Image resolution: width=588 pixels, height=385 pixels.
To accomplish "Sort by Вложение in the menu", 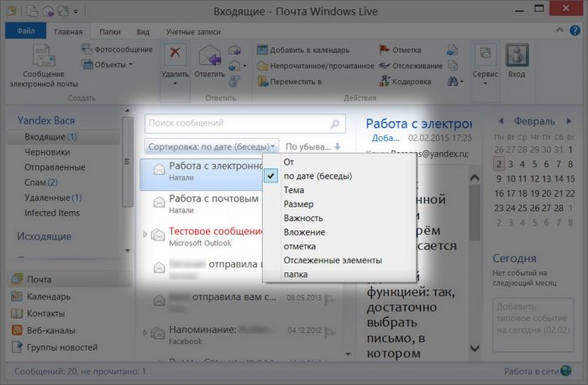I will tap(340, 232).
